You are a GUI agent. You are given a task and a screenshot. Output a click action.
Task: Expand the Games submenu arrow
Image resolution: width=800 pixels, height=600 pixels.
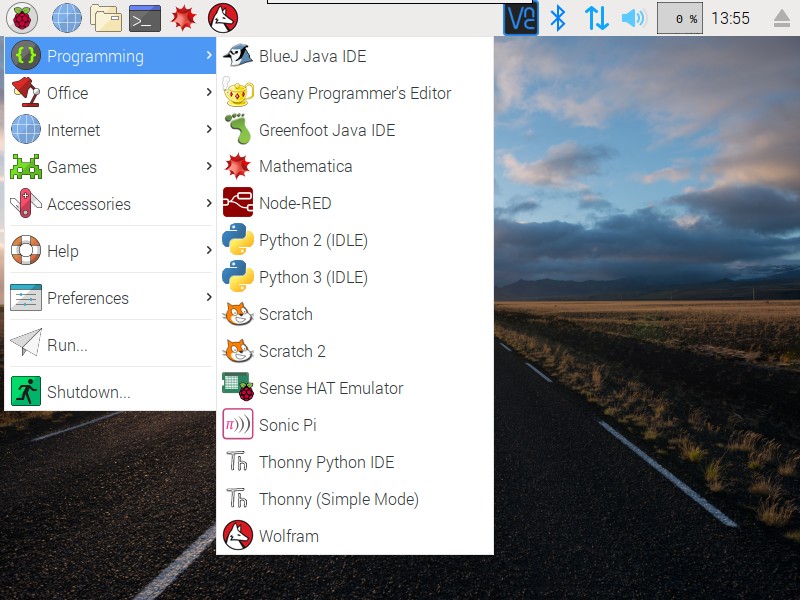[209, 166]
